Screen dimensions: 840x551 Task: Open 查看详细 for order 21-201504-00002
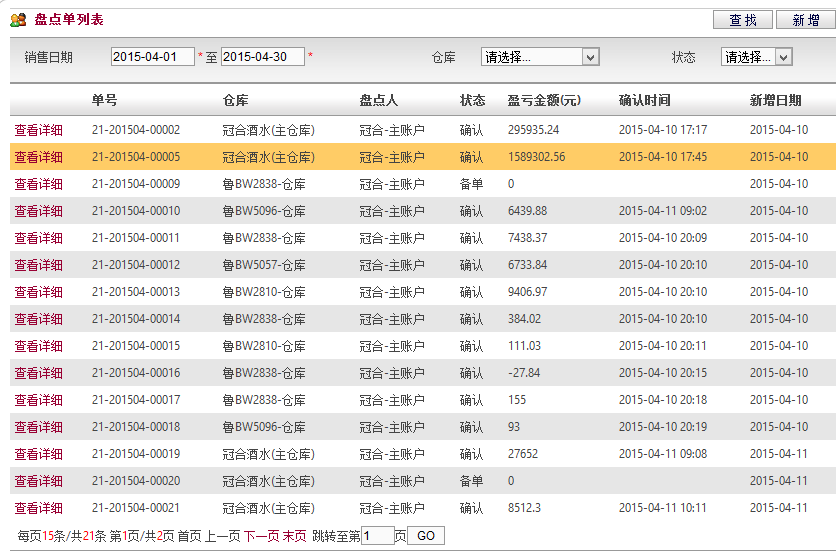pyautogui.click(x=39, y=130)
